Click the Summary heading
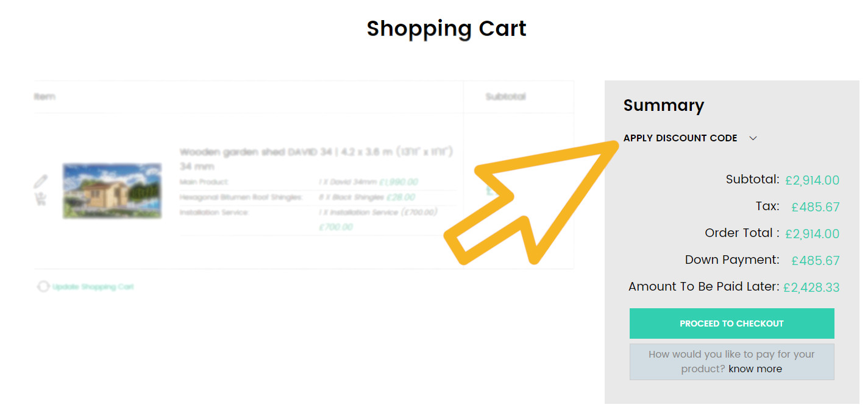Viewport: 868px width, 410px height. click(663, 105)
